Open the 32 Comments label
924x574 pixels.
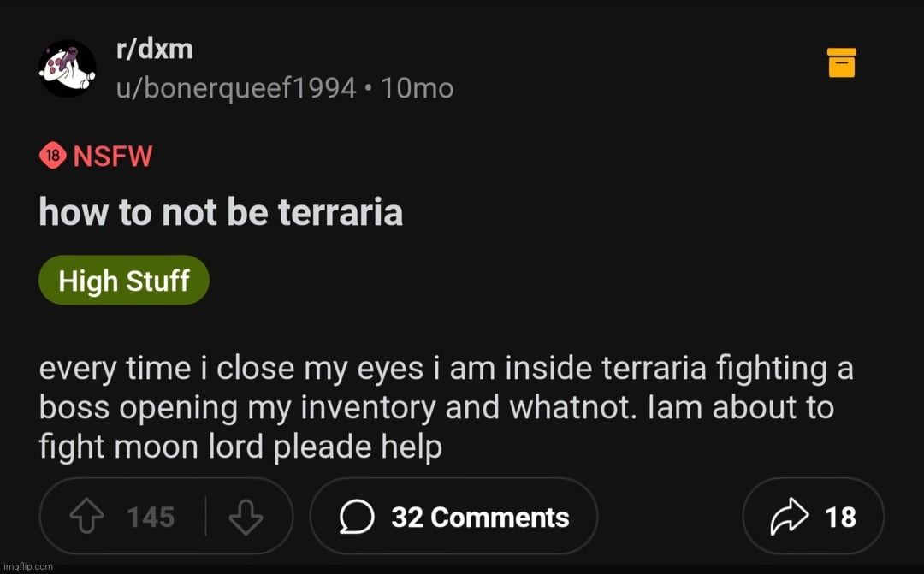pos(480,517)
